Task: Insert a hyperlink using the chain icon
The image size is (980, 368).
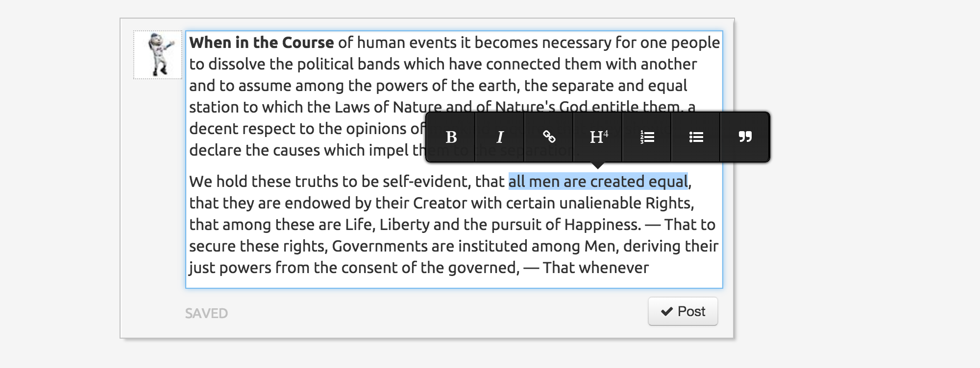Action: tap(549, 137)
